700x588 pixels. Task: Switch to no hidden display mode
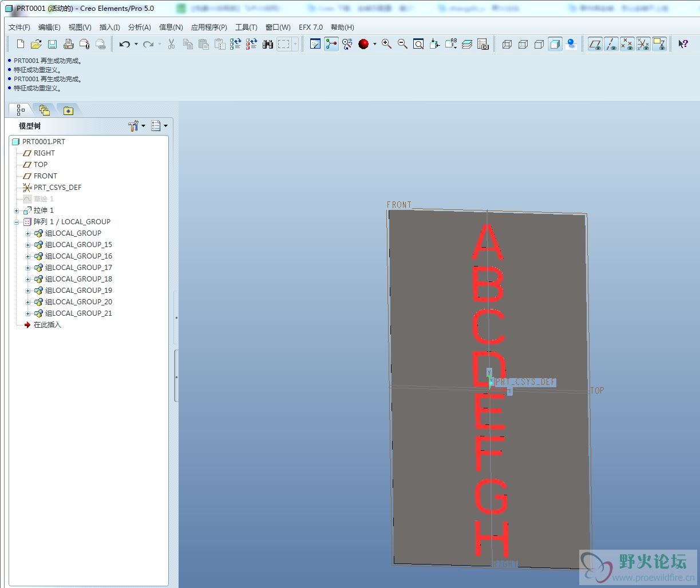point(539,44)
